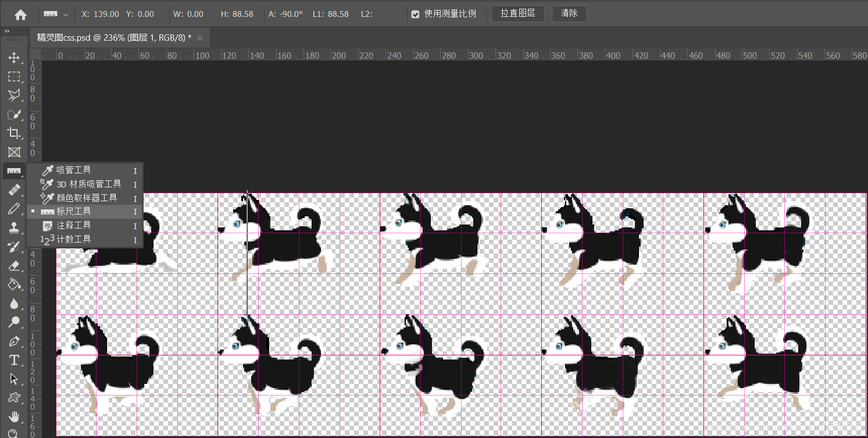This screenshot has width=868, height=438.
Task: Expand the toolbar with double-arrow
Action: click(6, 31)
